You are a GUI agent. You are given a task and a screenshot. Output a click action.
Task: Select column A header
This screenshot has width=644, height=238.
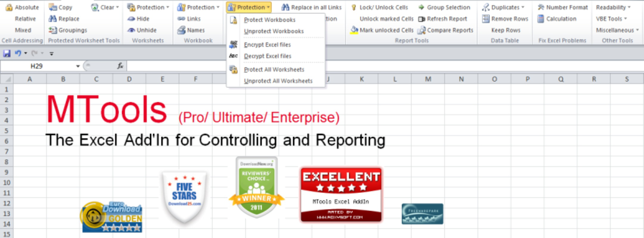point(30,79)
